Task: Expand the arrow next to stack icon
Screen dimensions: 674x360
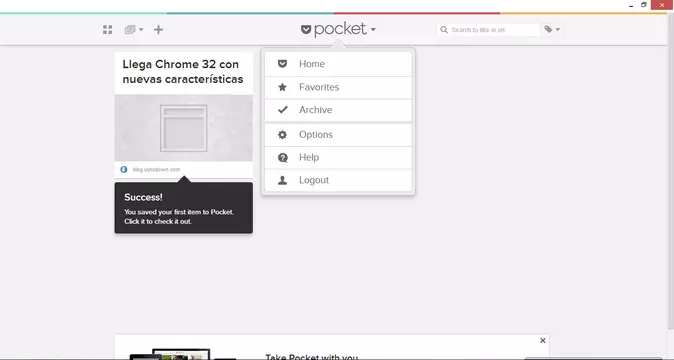Action: (141, 30)
